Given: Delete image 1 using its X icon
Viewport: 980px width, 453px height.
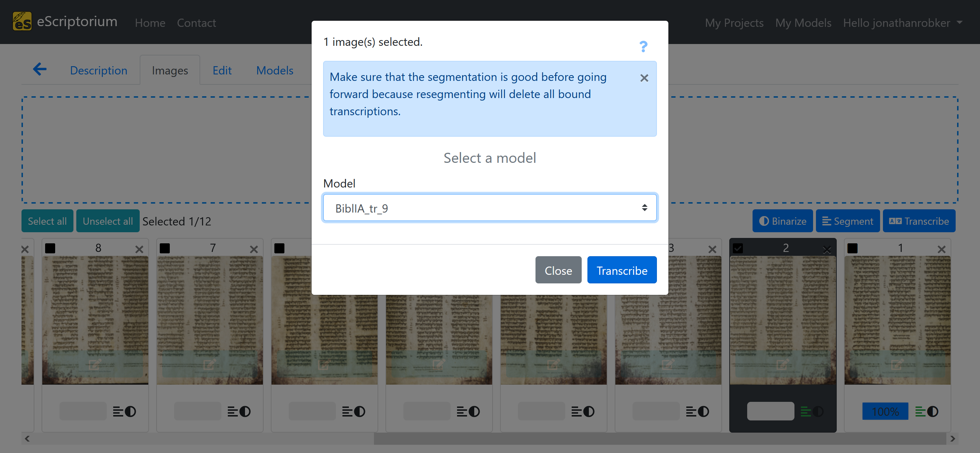Looking at the screenshot, I should (941, 249).
